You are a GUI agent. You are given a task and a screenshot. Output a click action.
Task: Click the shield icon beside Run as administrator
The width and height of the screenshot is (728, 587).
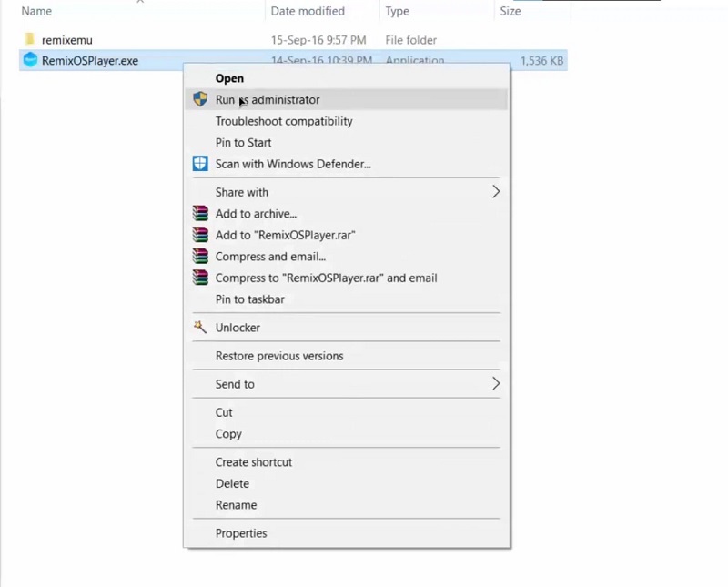(200, 99)
